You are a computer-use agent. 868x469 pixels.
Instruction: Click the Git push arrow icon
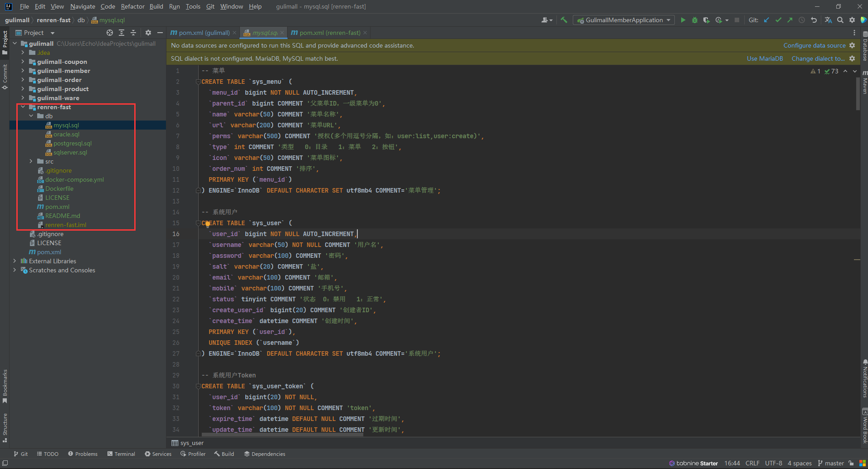tap(790, 20)
